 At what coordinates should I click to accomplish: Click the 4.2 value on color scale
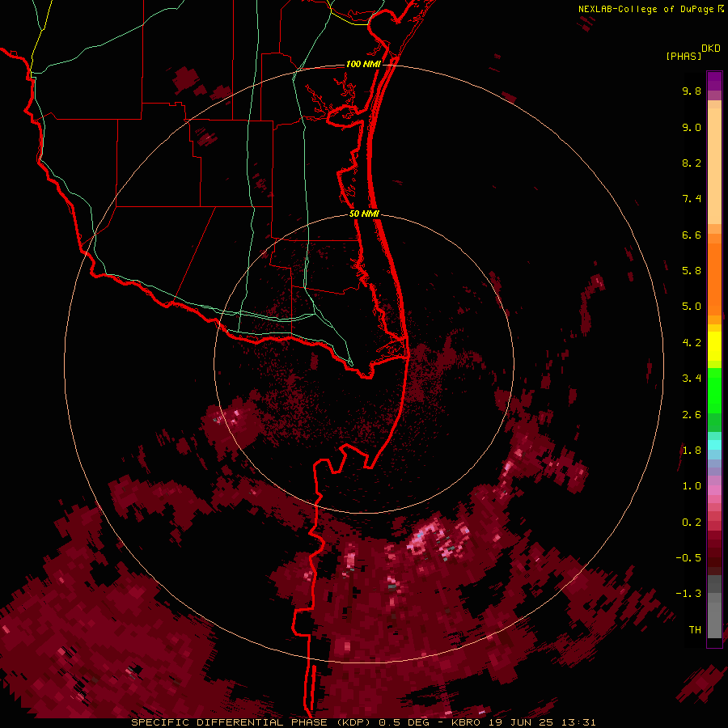coord(692,343)
